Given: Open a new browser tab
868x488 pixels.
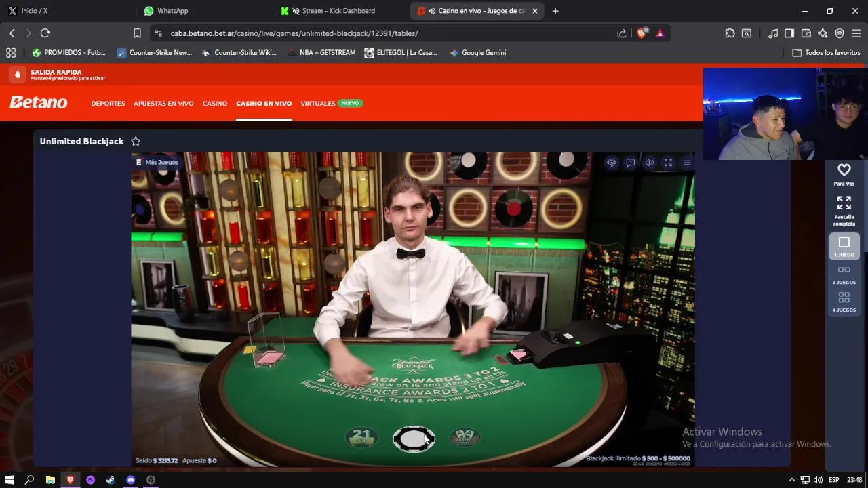Looking at the screenshot, I should click(555, 11).
